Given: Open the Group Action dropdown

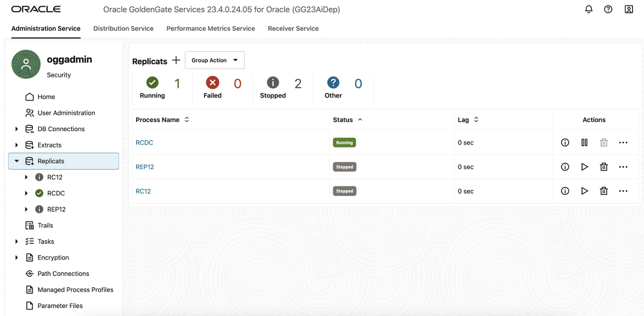Looking at the screenshot, I should (x=214, y=60).
